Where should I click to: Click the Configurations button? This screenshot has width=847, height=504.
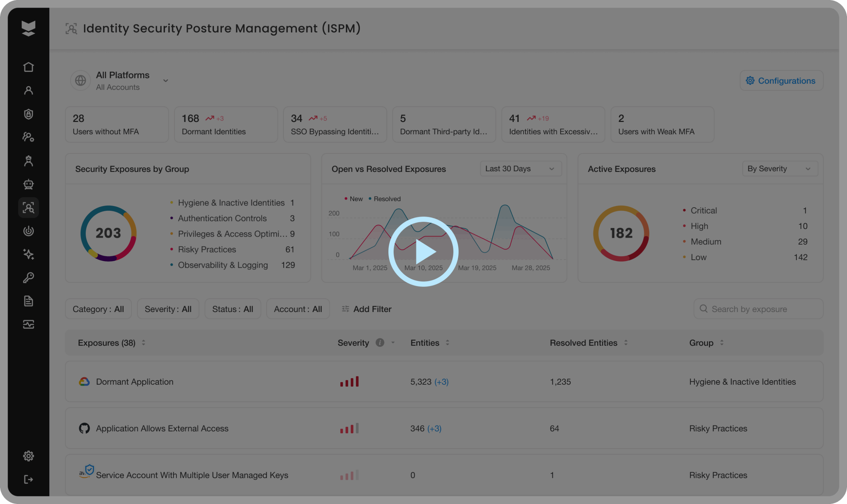[x=781, y=81]
